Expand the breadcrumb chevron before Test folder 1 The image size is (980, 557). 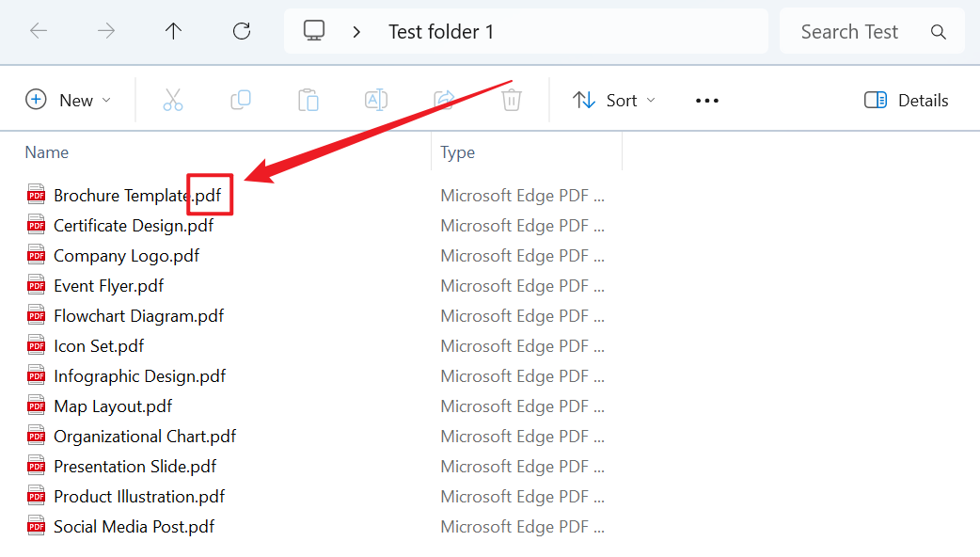tap(356, 32)
